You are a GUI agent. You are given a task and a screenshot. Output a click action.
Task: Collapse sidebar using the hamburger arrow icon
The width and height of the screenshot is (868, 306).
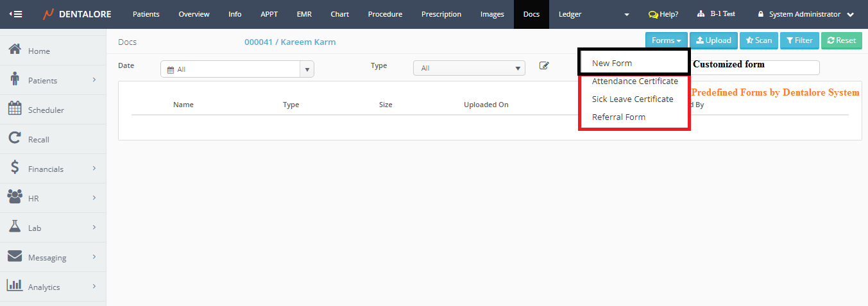point(15,14)
